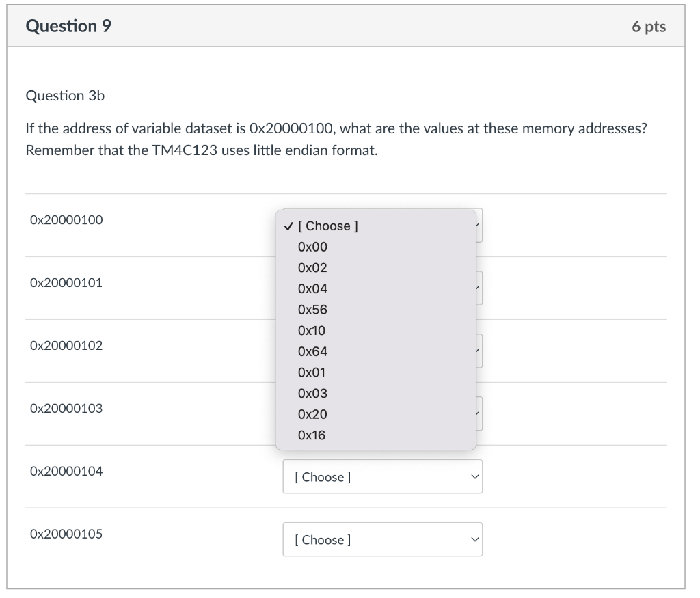The width and height of the screenshot is (700, 598).
Task: Expand the 0x20000105 answer dropdown
Action: coord(382,540)
